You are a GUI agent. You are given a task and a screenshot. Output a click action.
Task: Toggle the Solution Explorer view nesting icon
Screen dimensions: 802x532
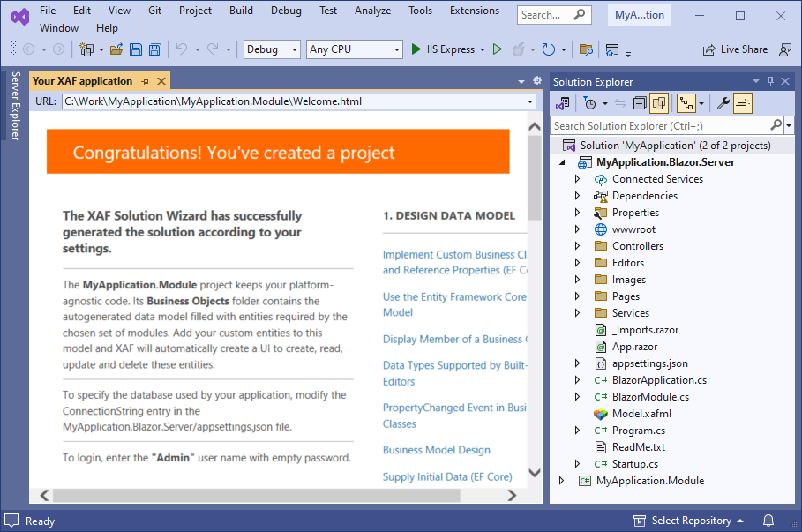[686, 104]
